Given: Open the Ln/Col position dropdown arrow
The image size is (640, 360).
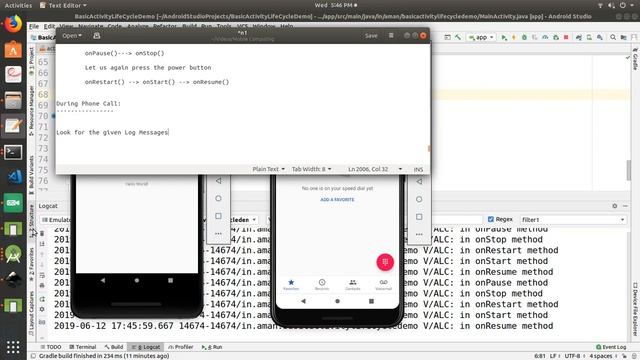Looking at the screenshot, I should [x=400, y=169].
